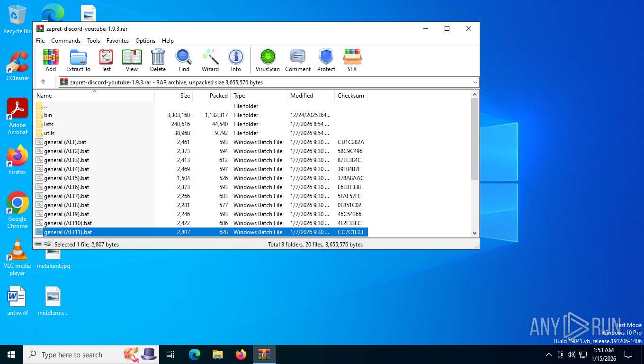Sort files by Type column
Image resolution: width=644 pixels, height=364 pixels.
pyautogui.click(x=259, y=95)
